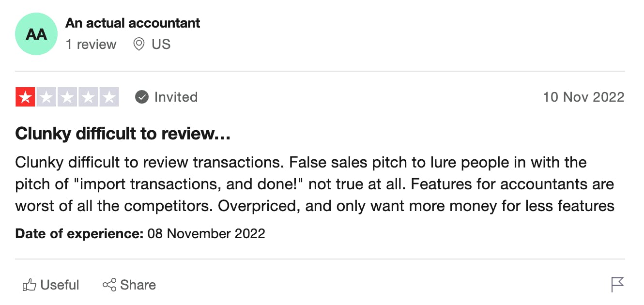This screenshot has width=644, height=305.
Task: Click the location pin icon
Action: tap(139, 45)
